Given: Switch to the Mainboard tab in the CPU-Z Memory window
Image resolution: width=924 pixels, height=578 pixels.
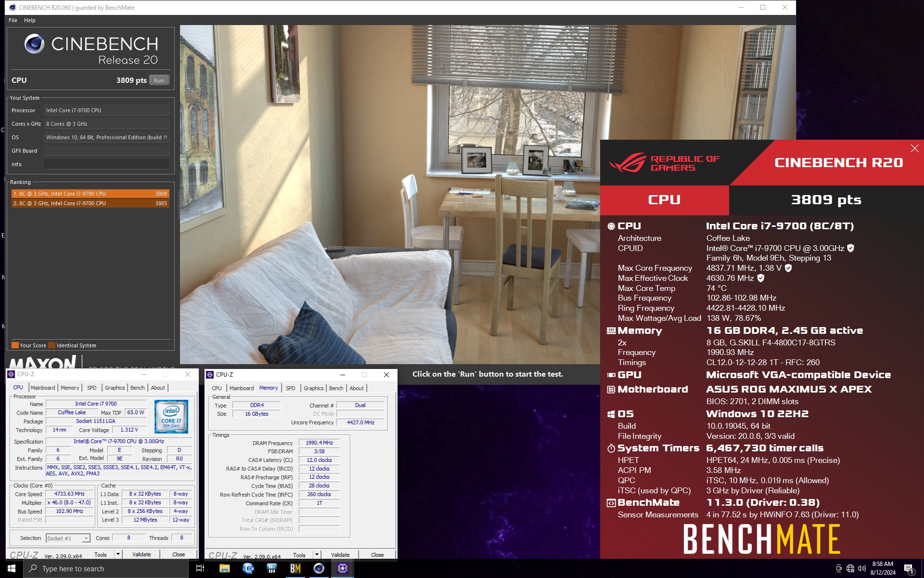Looking at the screenshot, I should pos(242,388).
